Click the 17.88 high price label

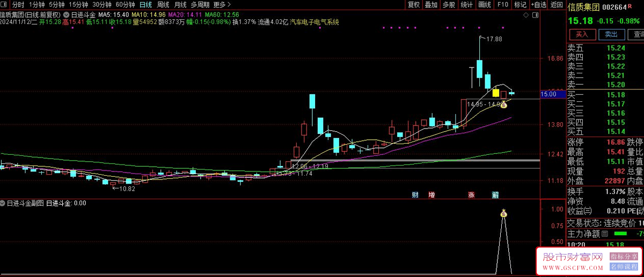(494, 39)
